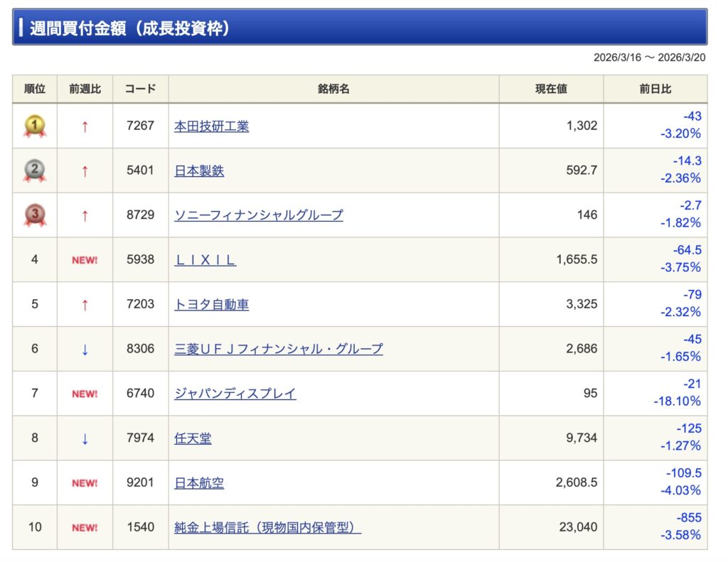Screen dimensions: 728x562
Task: Click the 現在値 column header
Action: click(551, 90)
